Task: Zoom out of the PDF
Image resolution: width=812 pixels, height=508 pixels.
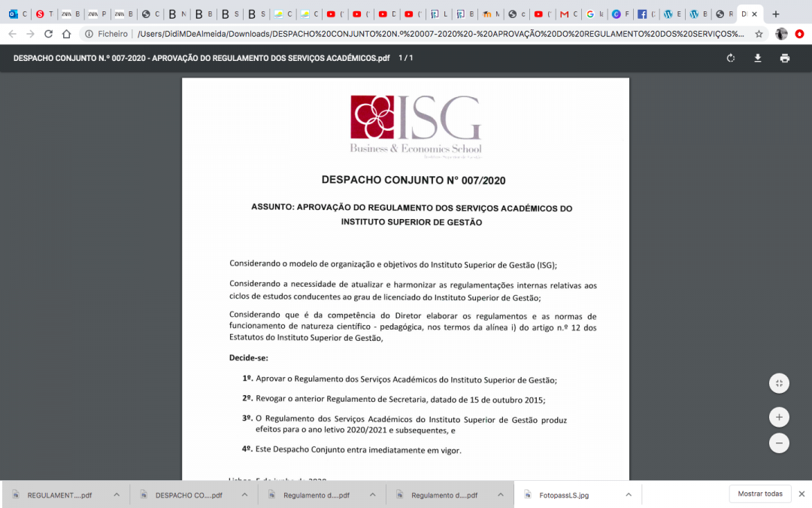Action: pyautogui.click(x=779, y=443)
